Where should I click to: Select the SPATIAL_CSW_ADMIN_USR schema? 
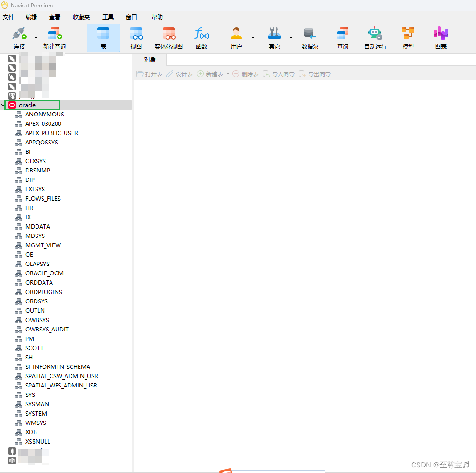62,376
